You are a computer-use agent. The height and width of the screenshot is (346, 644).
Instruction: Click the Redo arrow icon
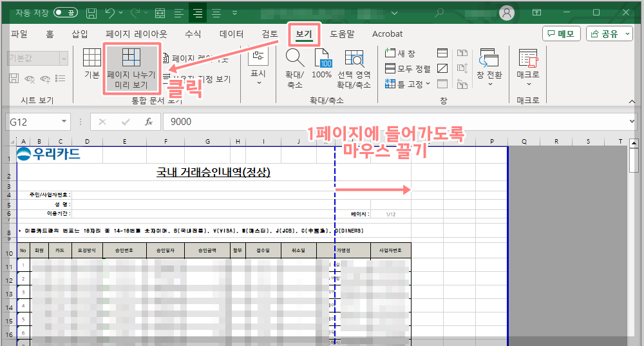pos(135,13)
